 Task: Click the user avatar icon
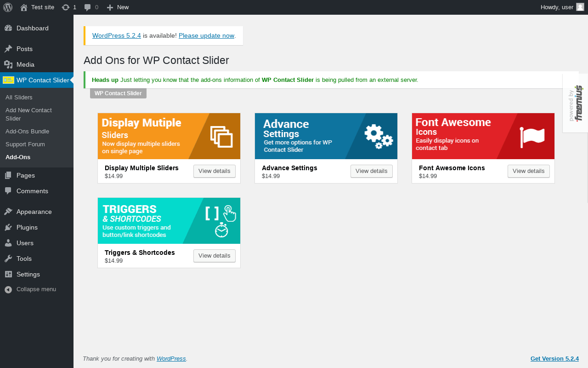click(580, 7)
